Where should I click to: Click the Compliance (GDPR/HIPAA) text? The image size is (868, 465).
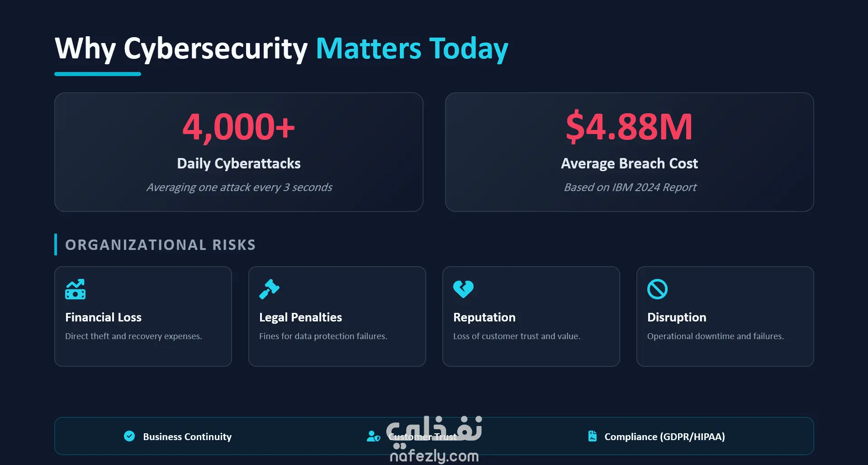pyautogui.click(x=664, y=437)
